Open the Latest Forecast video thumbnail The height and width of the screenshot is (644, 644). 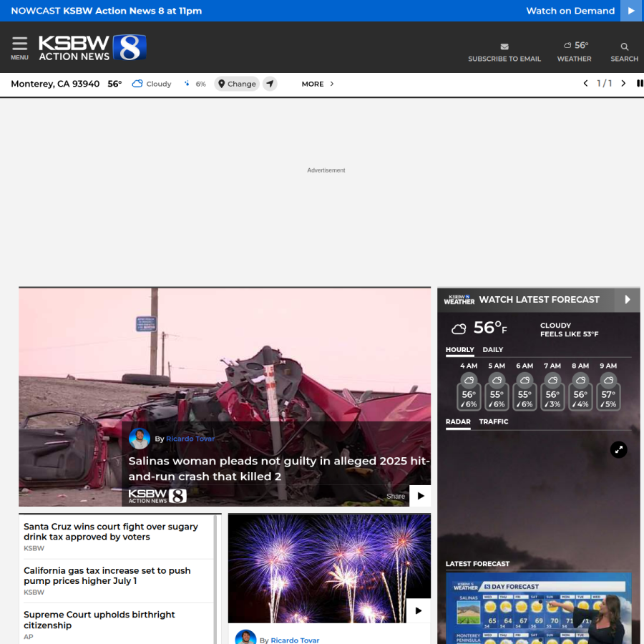coord(538,608)
